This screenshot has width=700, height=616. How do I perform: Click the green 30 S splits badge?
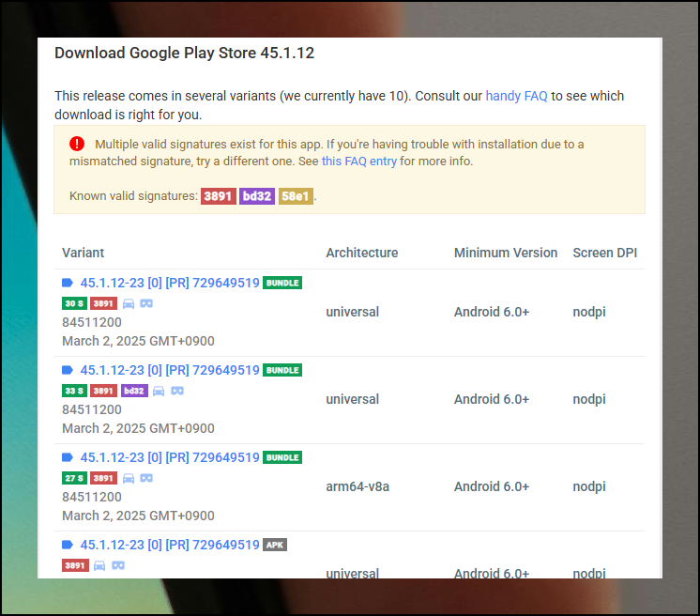[74, 303]
